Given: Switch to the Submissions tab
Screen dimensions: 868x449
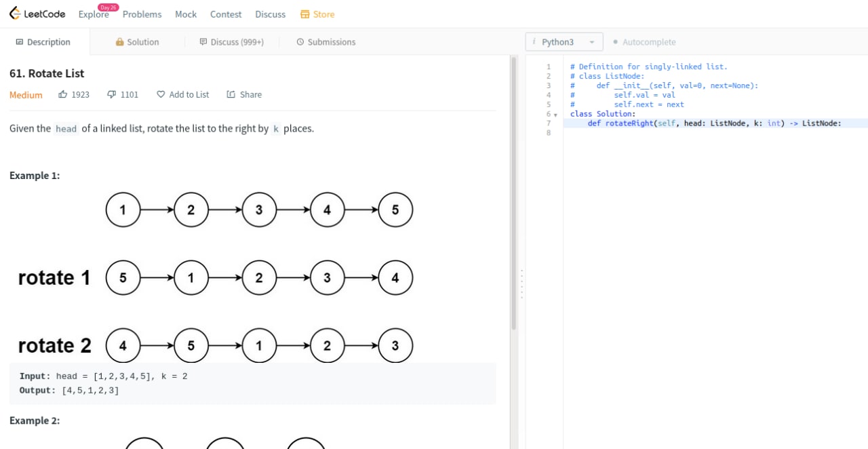Looking at the screenshot, I should click(326, 42).
